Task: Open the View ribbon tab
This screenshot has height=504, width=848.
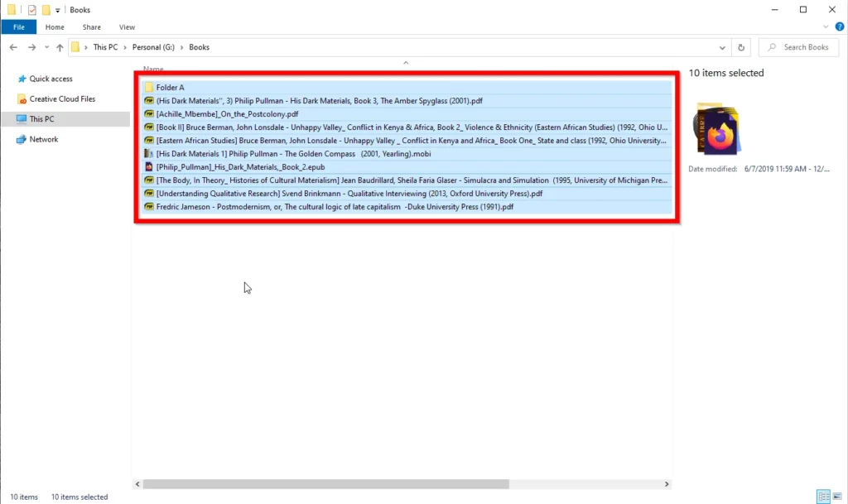Action: [127, 26]
